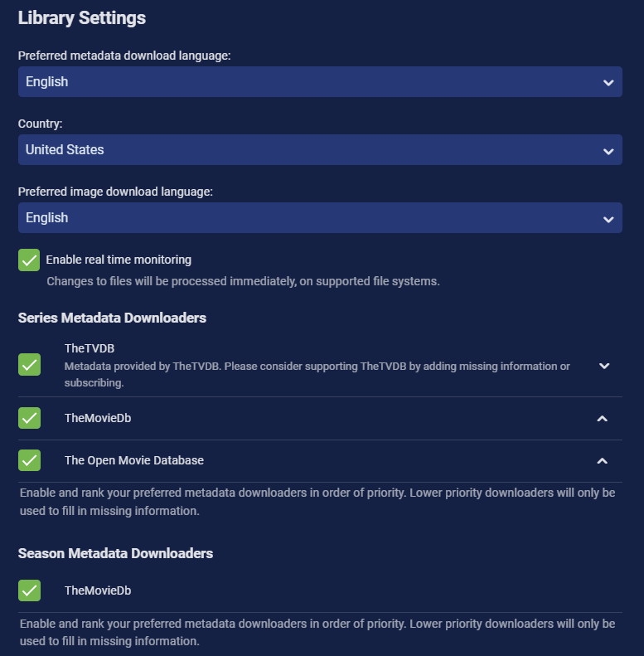The image size is (644, 656).
Task: Click The Open Movie Database label
Action: [x=134, y=460]
